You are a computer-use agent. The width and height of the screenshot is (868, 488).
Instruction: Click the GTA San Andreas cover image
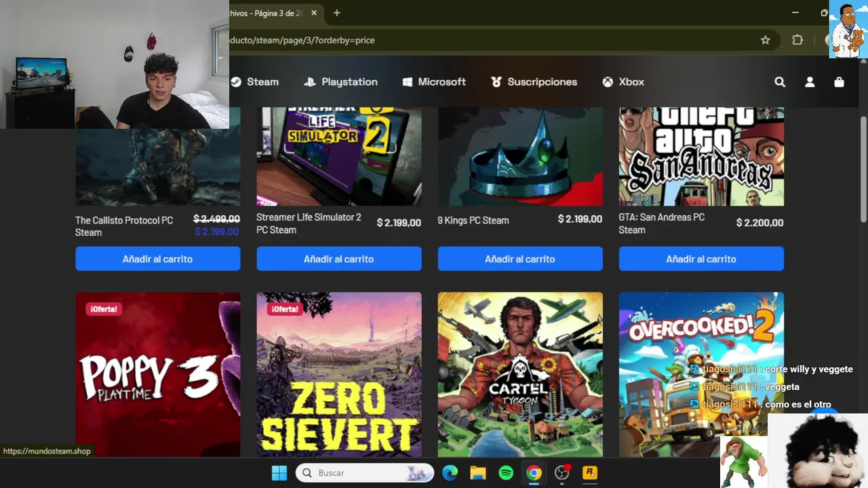point(701,157)
